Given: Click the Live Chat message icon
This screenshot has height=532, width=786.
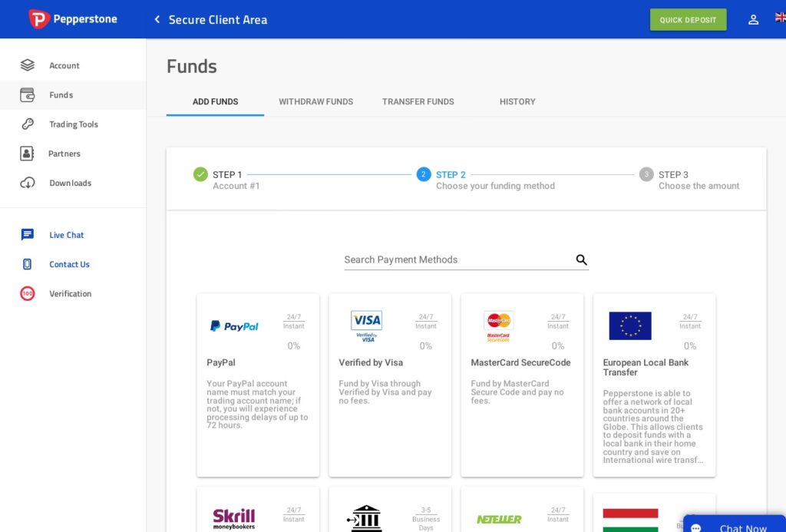Looking at the screenshot, I should click(x=28, y=235).
